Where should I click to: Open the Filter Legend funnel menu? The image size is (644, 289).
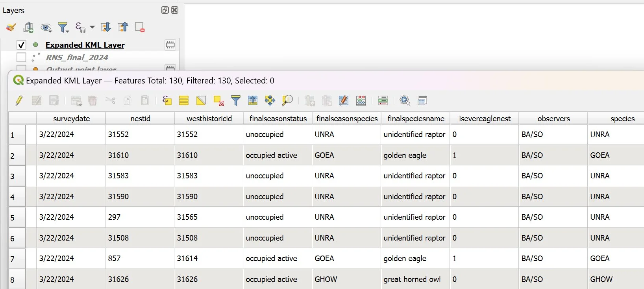(63, 27)
